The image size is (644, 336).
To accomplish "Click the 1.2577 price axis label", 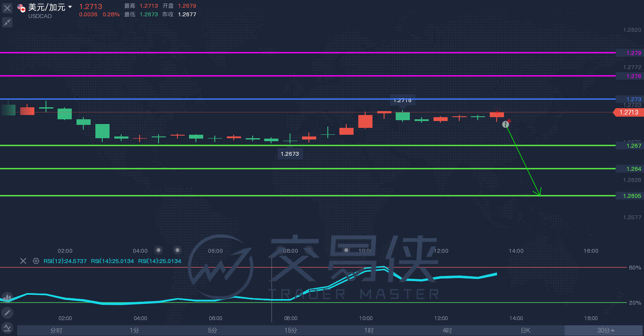I will tap(632, 217).
